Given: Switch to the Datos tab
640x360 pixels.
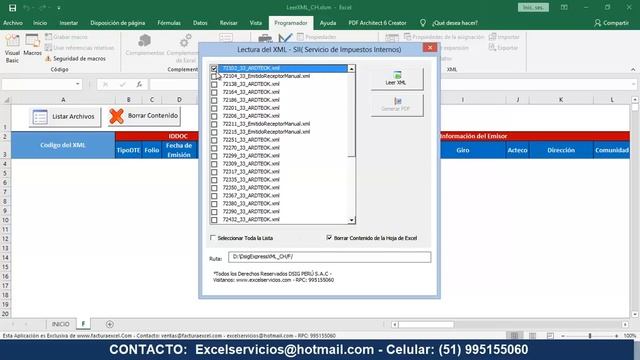Looking at the screenshot, I should click(x=200, y=23).
